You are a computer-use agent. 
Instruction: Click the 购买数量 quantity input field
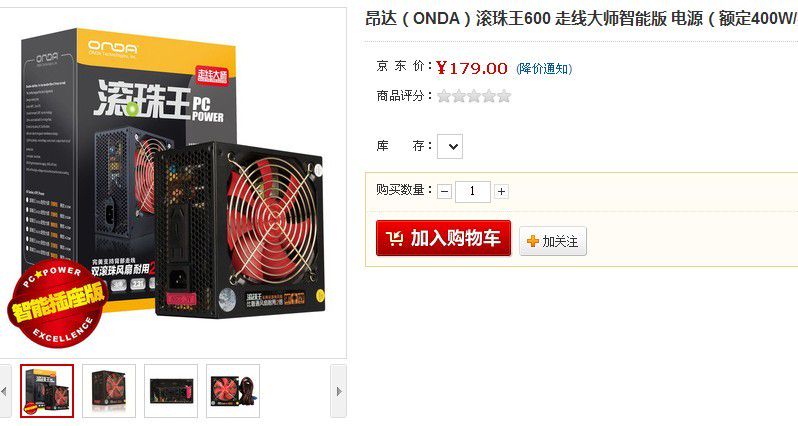coord(473,191)
